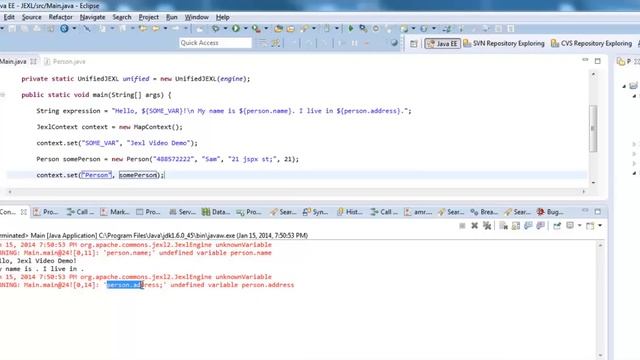Open the Search menu in menu bar
Viewport: 640px width, 360px height.
tap(122, 17)
